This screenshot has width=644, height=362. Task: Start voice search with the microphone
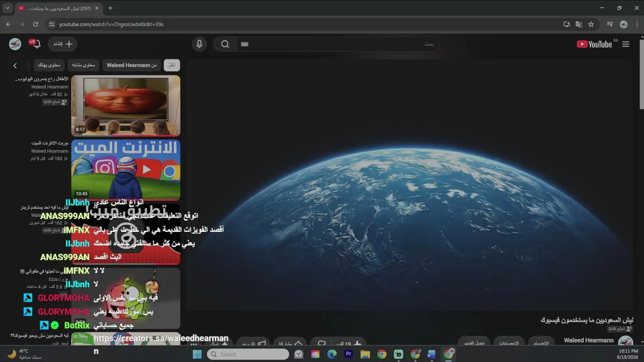(199, 44)
